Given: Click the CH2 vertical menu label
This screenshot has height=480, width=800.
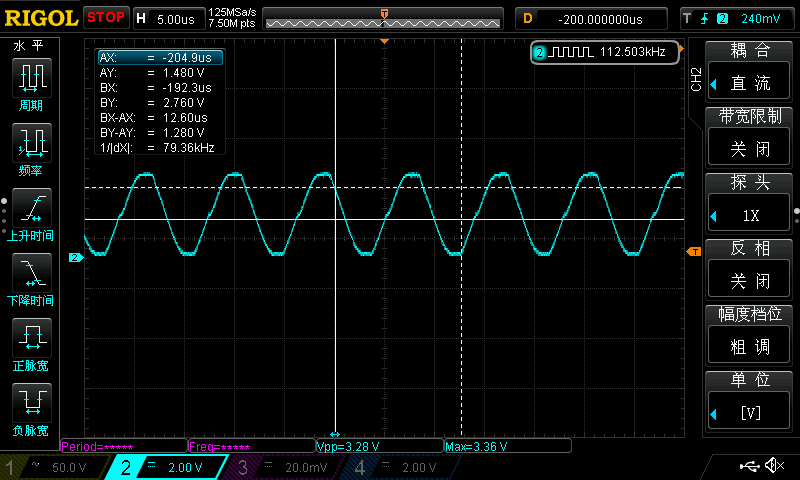Looking at the screenshot, I should click(696, 79).
